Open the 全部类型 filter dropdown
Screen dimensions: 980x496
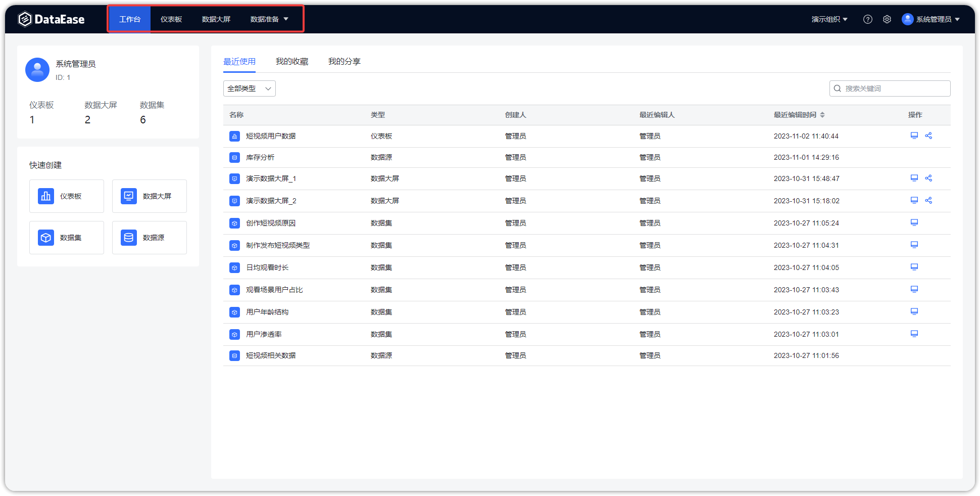pos(249,88)
